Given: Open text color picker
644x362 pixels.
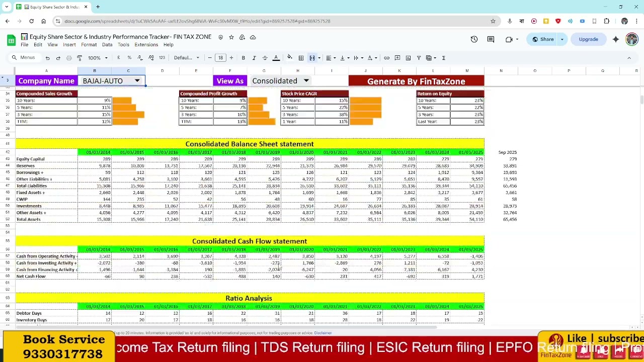Looking at the screenshot, I should click(276, 58).
